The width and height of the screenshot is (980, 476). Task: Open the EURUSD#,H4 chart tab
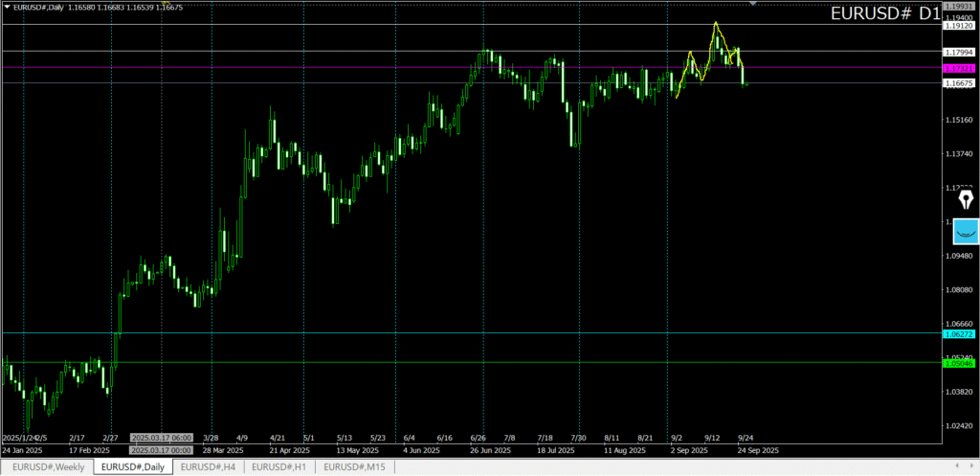coord(210,466)
